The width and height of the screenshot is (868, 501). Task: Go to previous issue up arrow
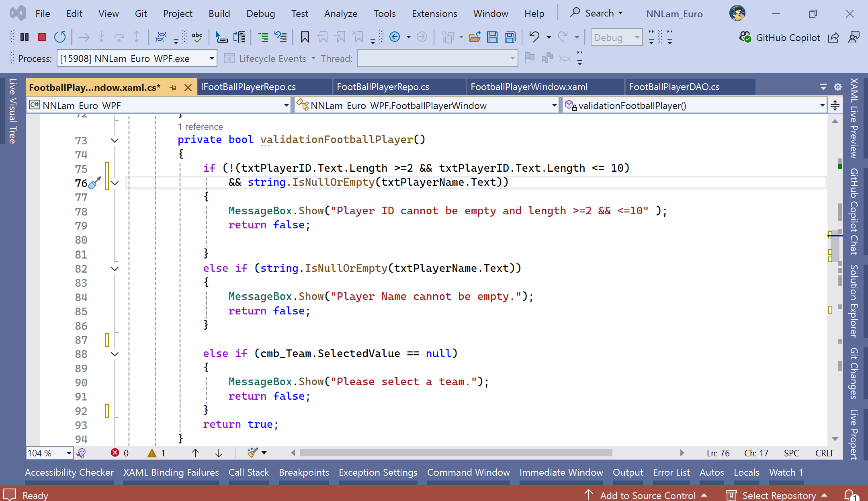(195, 453)
